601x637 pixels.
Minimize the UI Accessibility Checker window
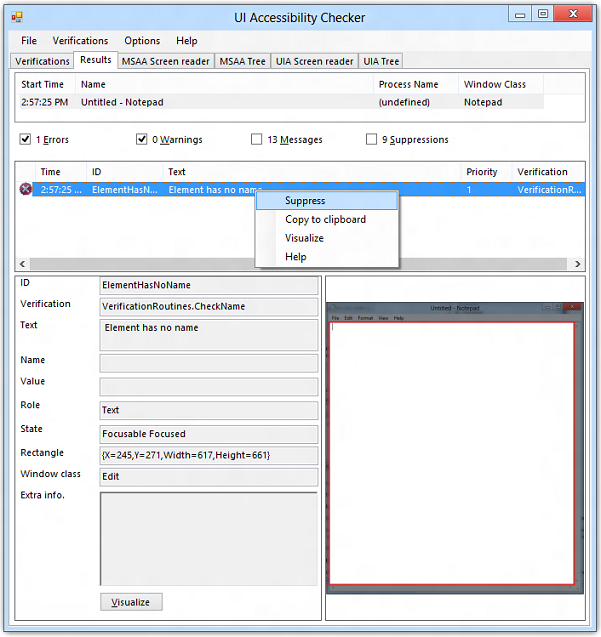point(520,15)
